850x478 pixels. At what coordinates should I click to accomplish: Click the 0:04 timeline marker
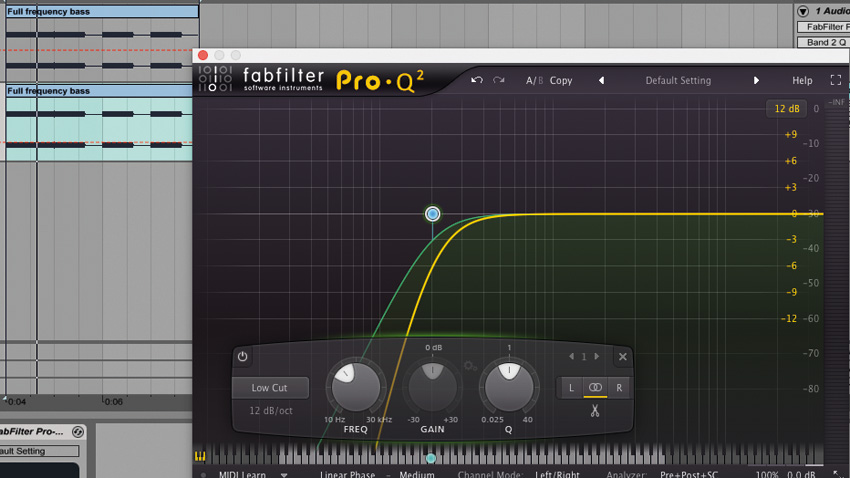(16, 402)
